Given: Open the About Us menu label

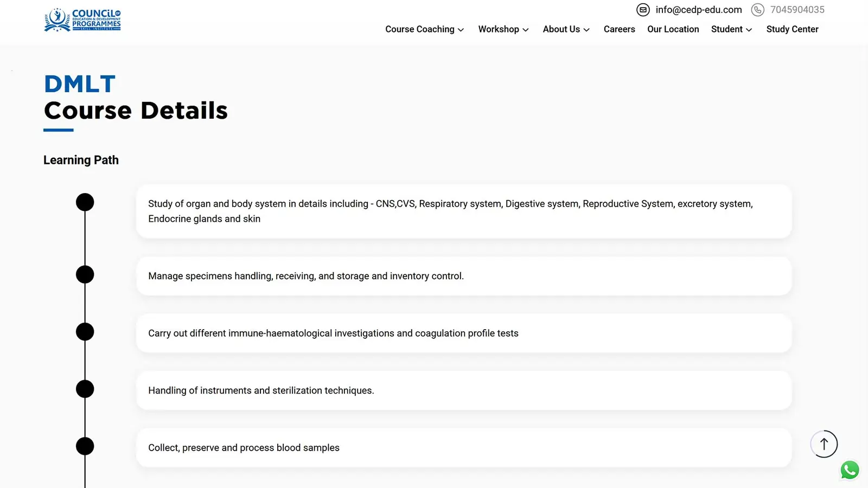Looking at the screenshot, I should (561, 29).
